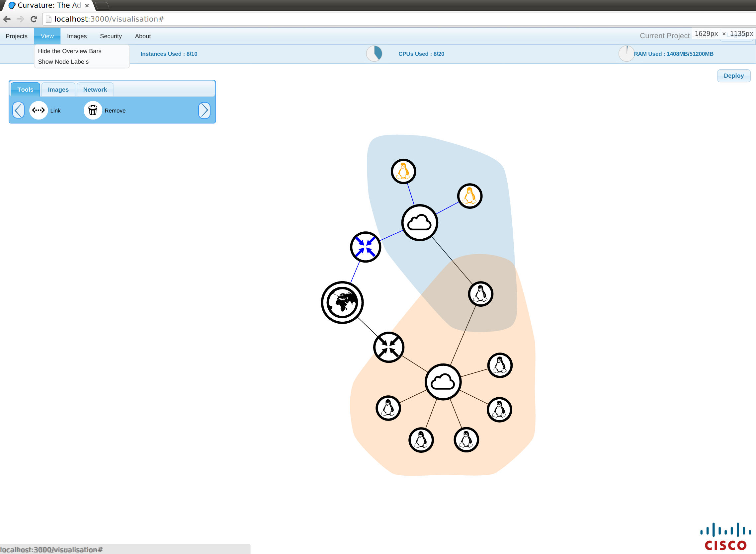Select the Remove trash can tool
Screen dimensions: 756x554
(93, 110)
